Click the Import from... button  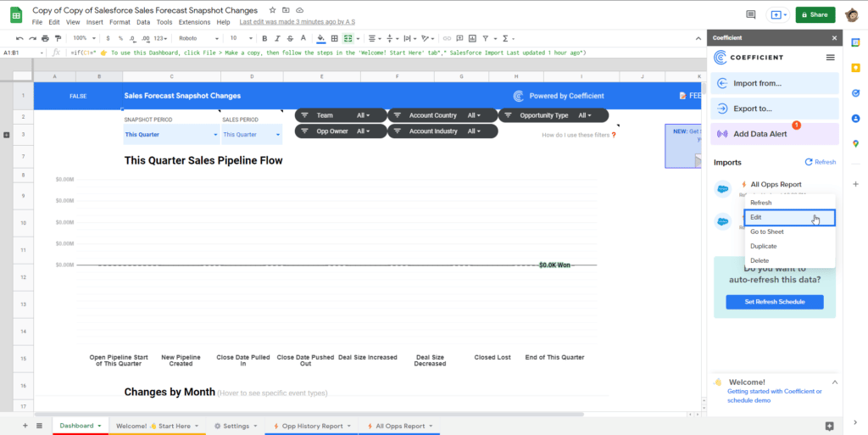click(775, 84)
